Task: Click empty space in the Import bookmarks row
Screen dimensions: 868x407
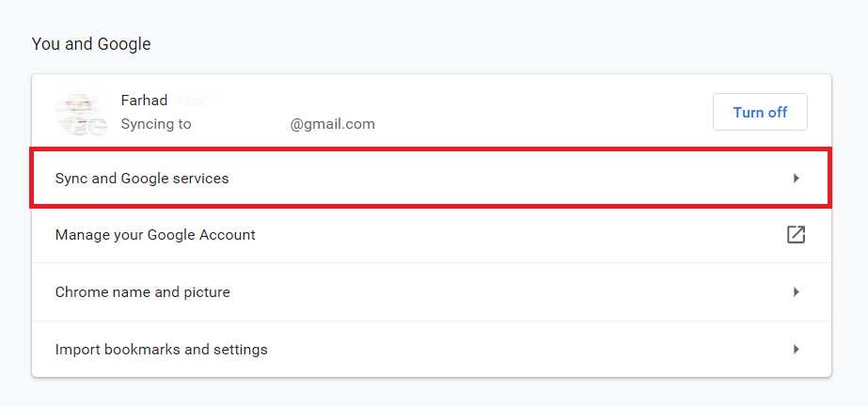Action: click(x=498, y=349)
